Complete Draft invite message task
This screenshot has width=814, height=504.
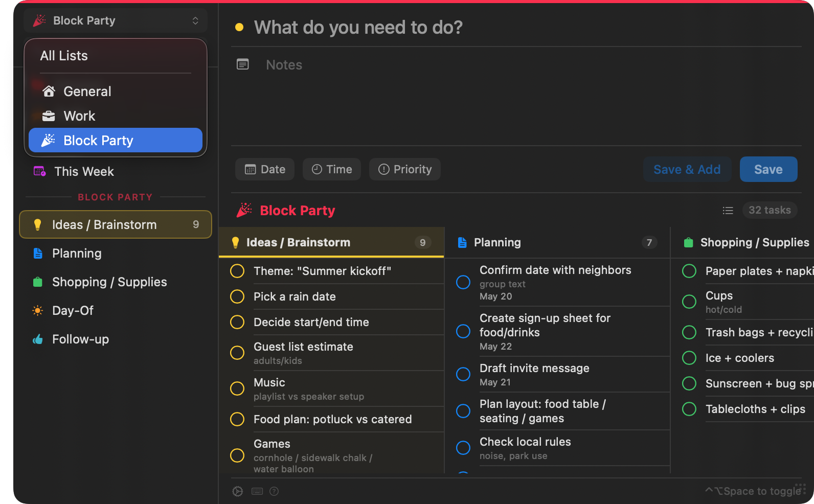pyautogui.click(x=463, y=374)
